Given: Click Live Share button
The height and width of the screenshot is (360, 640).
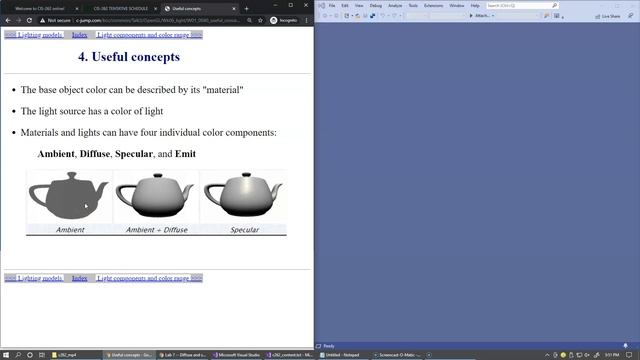Looking at the screenshot, I should (x=607, y=16).
